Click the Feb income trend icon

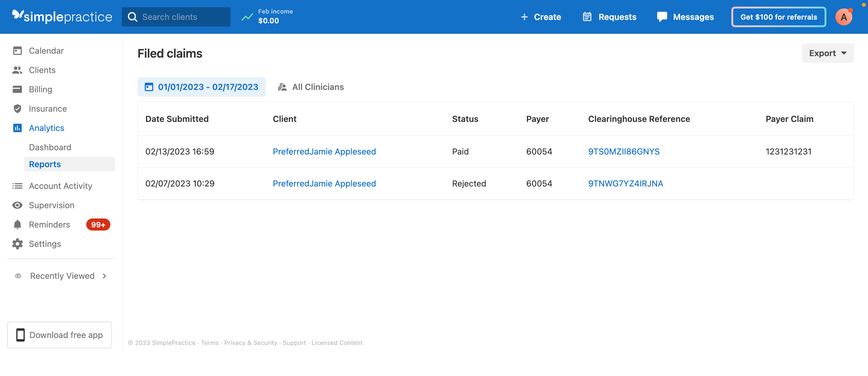247,17
